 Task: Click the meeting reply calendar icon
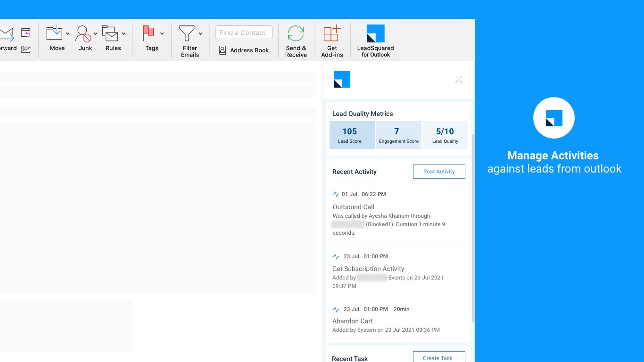click(26, 33)
